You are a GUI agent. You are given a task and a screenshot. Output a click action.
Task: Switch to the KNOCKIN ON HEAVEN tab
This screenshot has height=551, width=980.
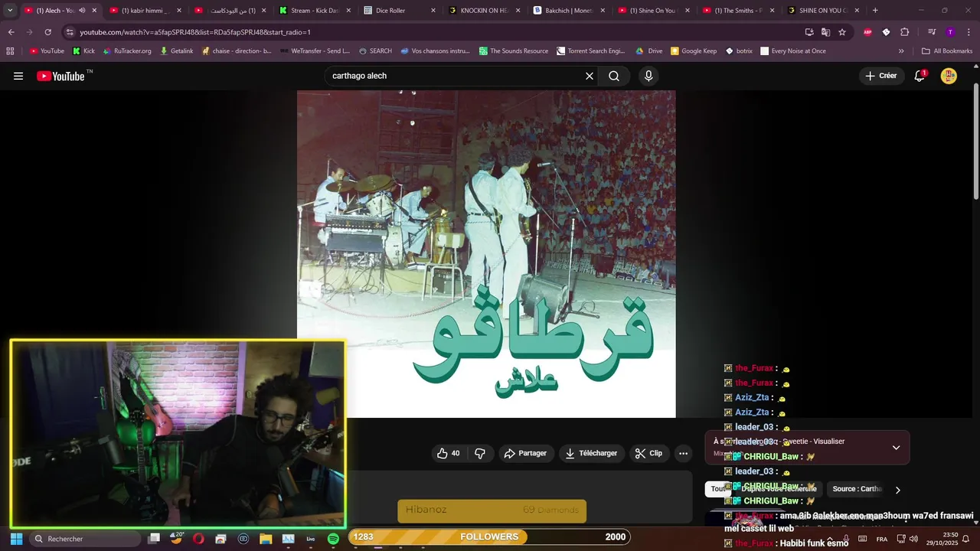pyautogui.click(x=483, y=10)
